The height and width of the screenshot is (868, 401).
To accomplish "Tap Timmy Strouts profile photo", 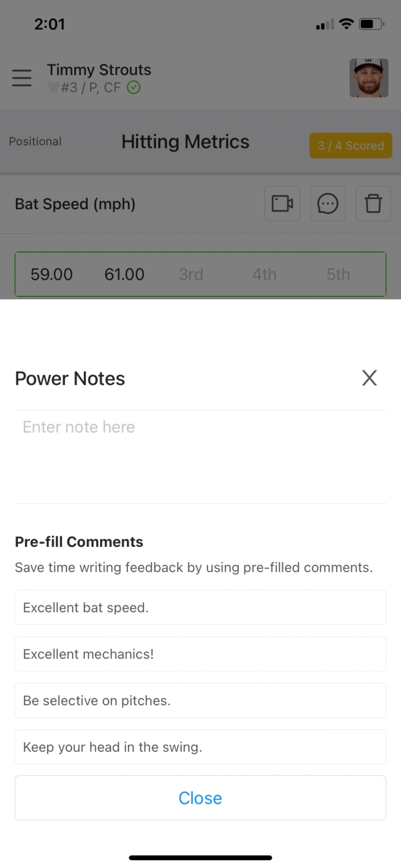I will [368, 78].
